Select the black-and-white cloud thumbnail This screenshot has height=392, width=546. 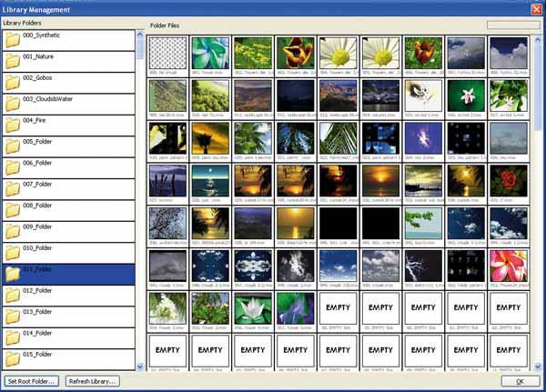pyautogui.click(x=295, y=266)
